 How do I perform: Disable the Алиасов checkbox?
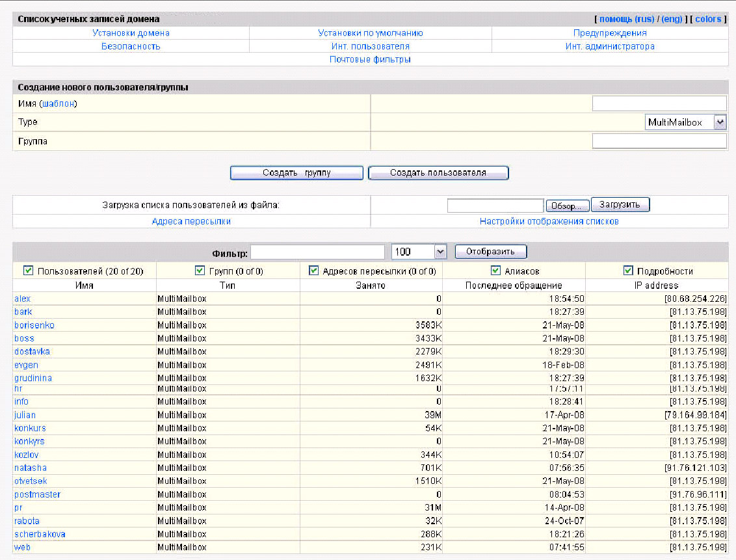495,271
